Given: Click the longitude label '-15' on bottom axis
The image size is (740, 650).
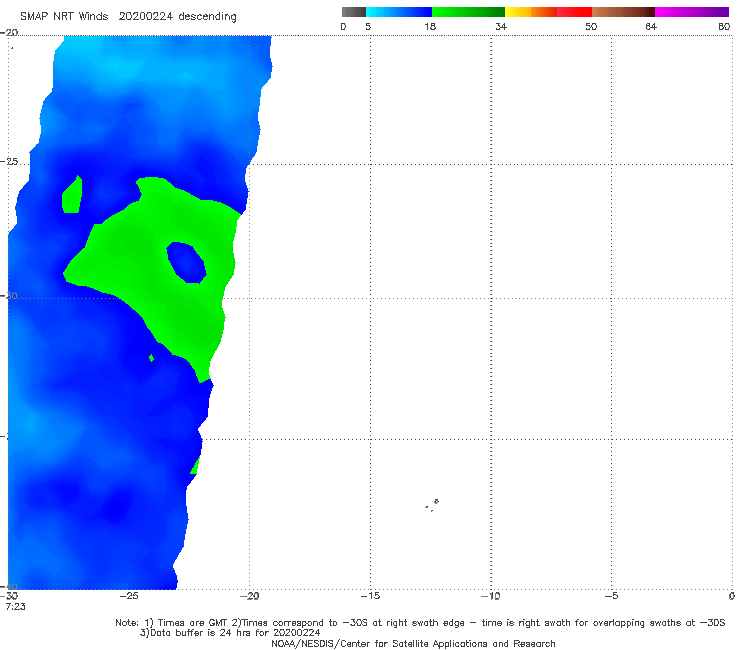Looking at the screenshot, I should pyautogui.click(x=370, y=596).
